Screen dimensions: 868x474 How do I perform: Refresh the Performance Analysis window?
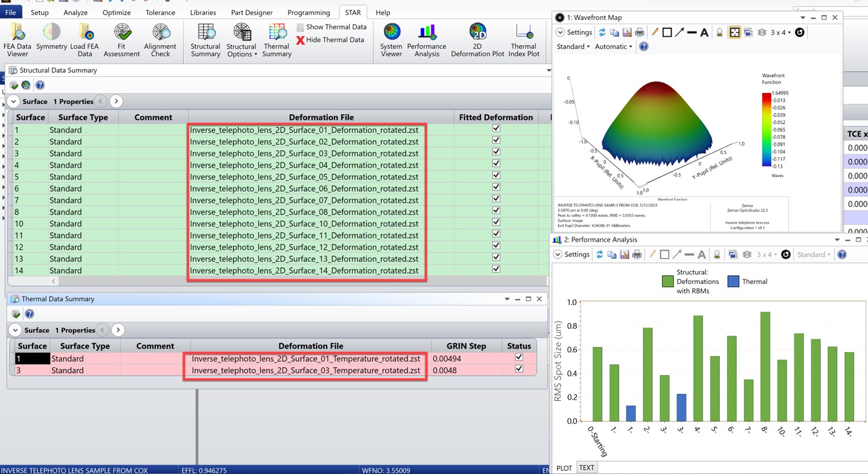coord(599,255)
